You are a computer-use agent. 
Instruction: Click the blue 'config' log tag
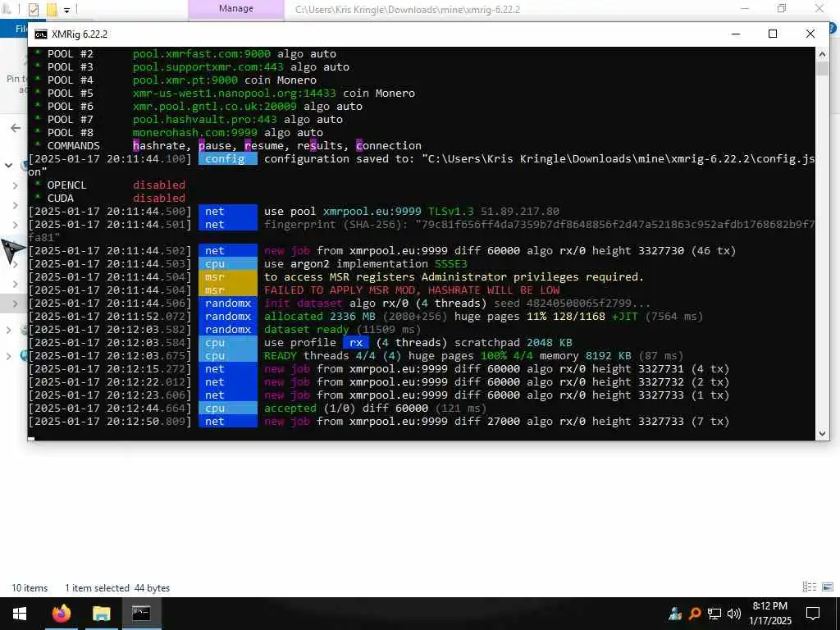228,158
